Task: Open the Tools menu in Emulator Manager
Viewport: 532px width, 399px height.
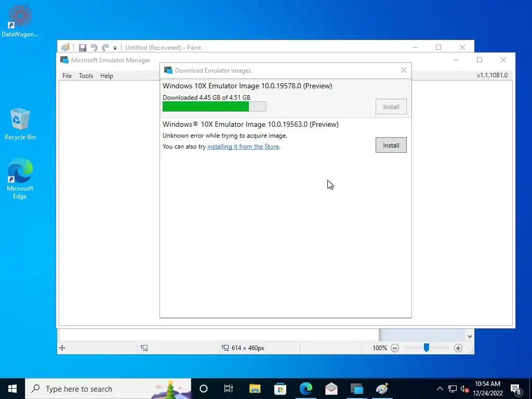Action: click(86, 76)
